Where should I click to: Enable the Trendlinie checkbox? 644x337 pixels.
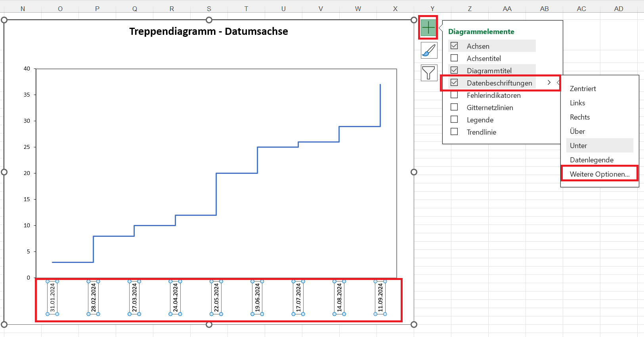tap(454, 132)
